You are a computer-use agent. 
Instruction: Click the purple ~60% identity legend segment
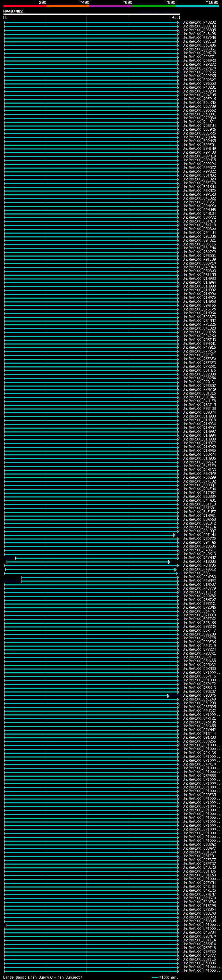point(111,6)
